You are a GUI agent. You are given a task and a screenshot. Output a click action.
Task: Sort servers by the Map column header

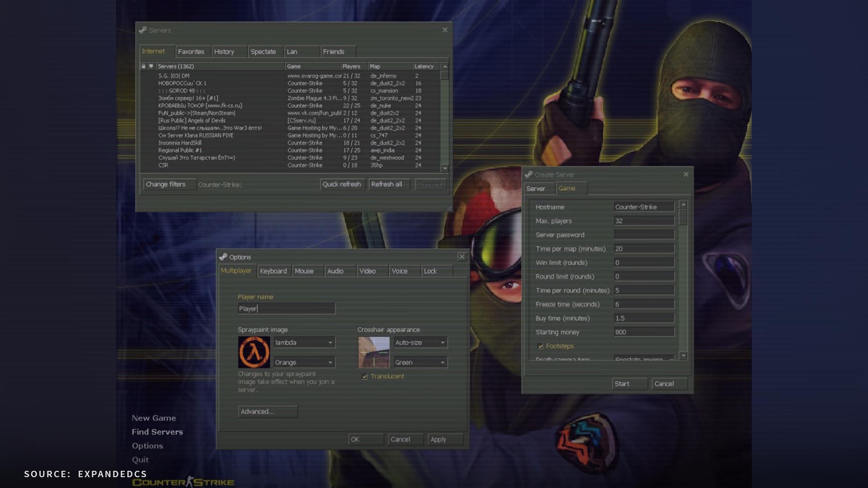pyautogui.click(x=390, y=66)
